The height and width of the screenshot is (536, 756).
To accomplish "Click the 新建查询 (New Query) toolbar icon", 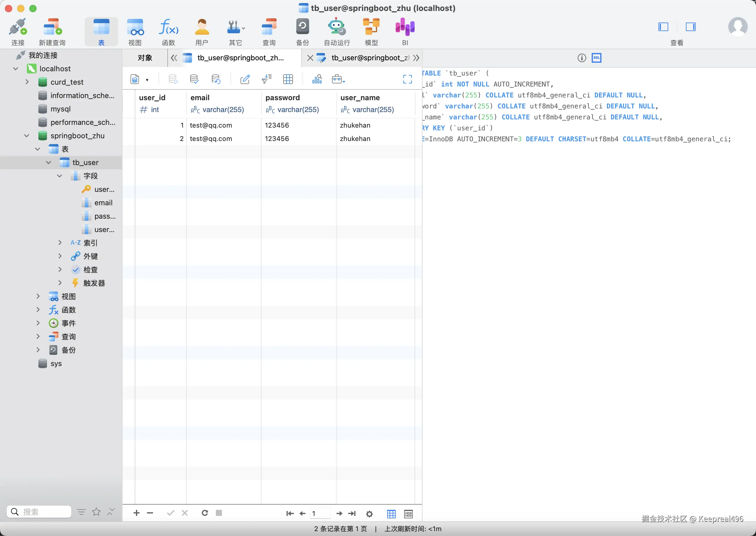I will click(52, 27).
